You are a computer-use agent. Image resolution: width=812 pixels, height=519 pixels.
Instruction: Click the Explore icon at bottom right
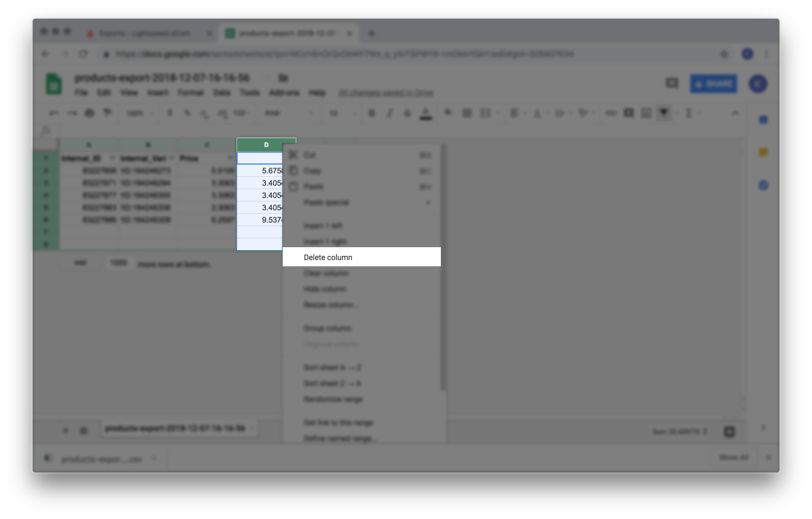tap(729, 432)
